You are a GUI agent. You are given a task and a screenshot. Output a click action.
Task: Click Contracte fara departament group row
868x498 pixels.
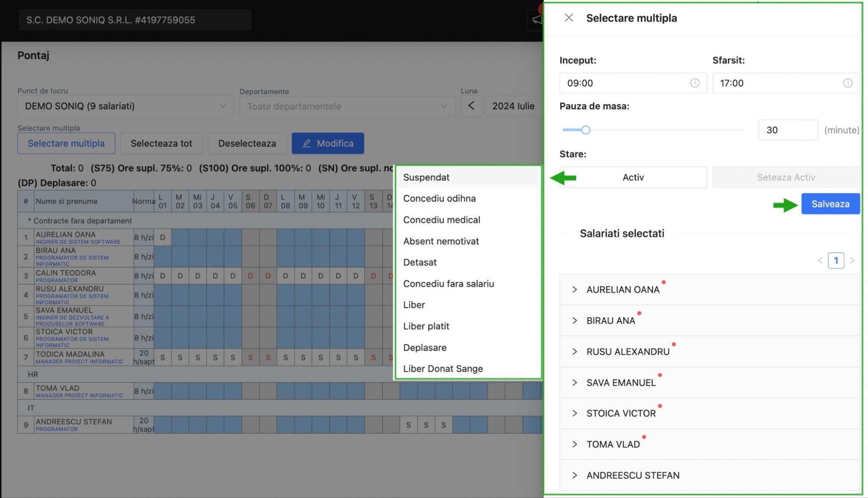click(x=205, y=221)
